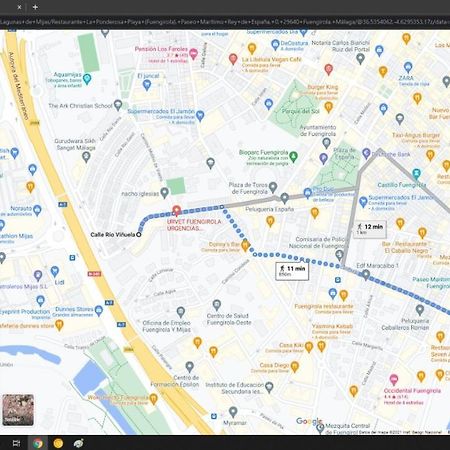This screenshot has width=450, height=450.
Task: Click the Donny's Bar restaurant pin
Action: point(245,246)
